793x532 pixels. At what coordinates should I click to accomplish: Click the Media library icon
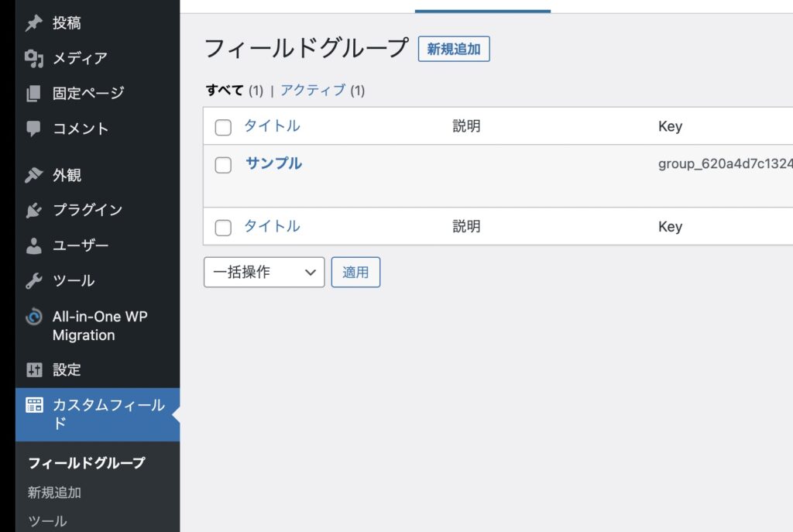click(x=33, y=58)
